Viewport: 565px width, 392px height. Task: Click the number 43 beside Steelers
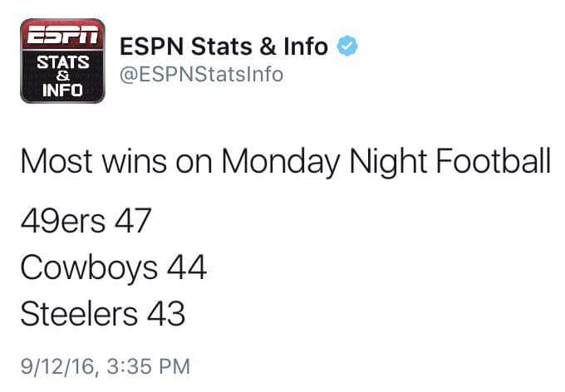(x=166, y=313)
